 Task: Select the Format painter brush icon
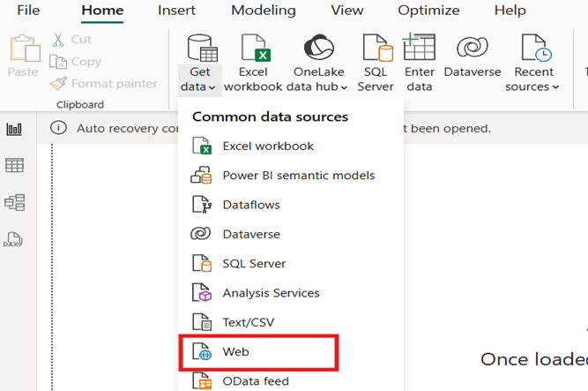coord(58,83)
